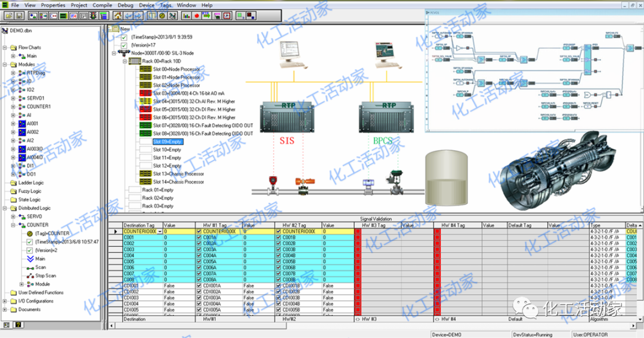Viewport: 644px width, 338px height.
Task: Select the red HW #3 cell for C001
Action: coord(357,237)
